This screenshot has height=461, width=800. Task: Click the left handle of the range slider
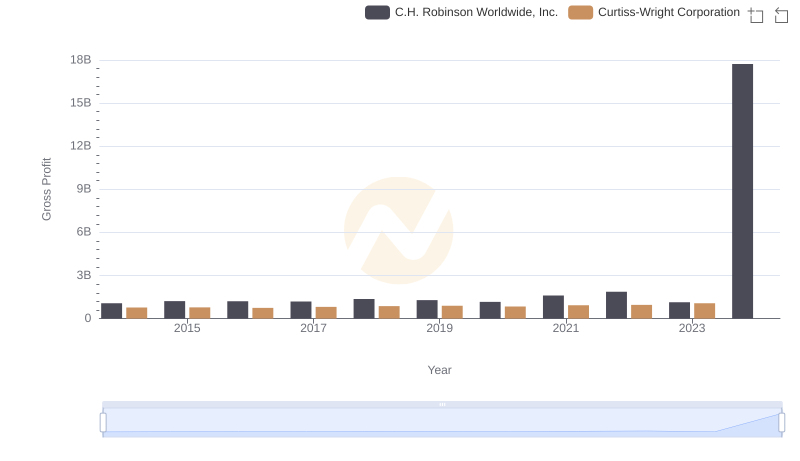pyautogui.click(x=103, y=423)
